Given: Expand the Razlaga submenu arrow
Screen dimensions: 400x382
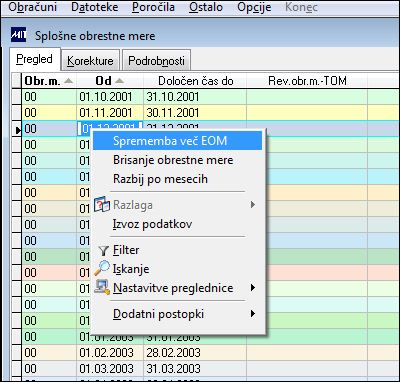Looking at the screenshot, I should coord(253,204).
